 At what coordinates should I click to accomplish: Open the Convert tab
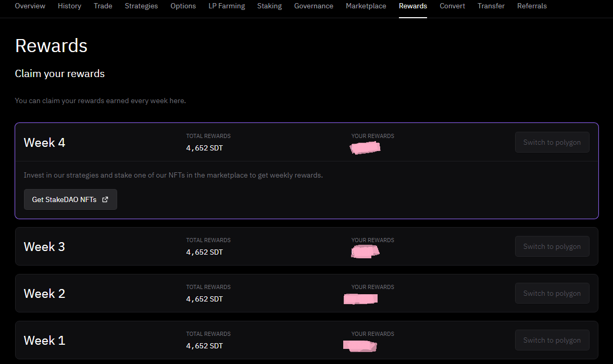(x=452, y=6)
